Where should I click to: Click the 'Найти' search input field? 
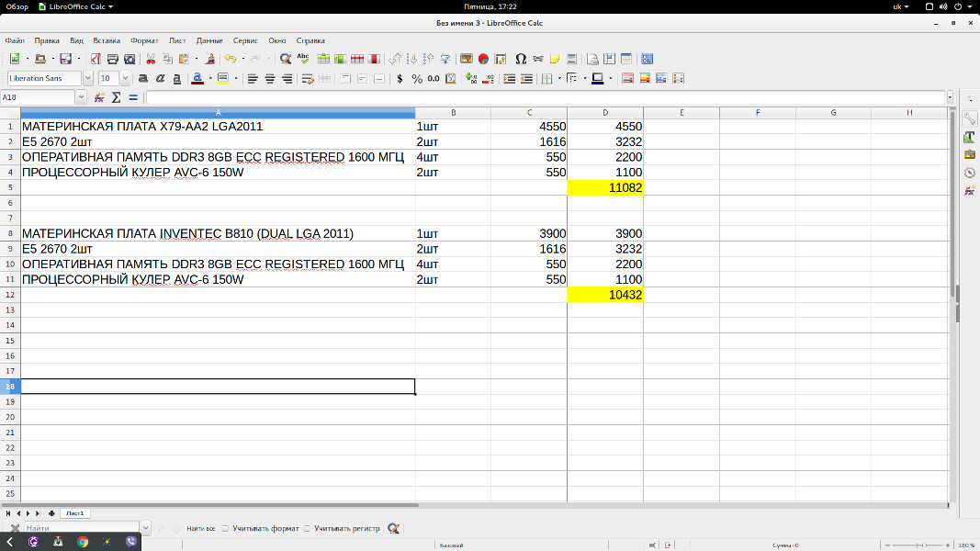81,529
